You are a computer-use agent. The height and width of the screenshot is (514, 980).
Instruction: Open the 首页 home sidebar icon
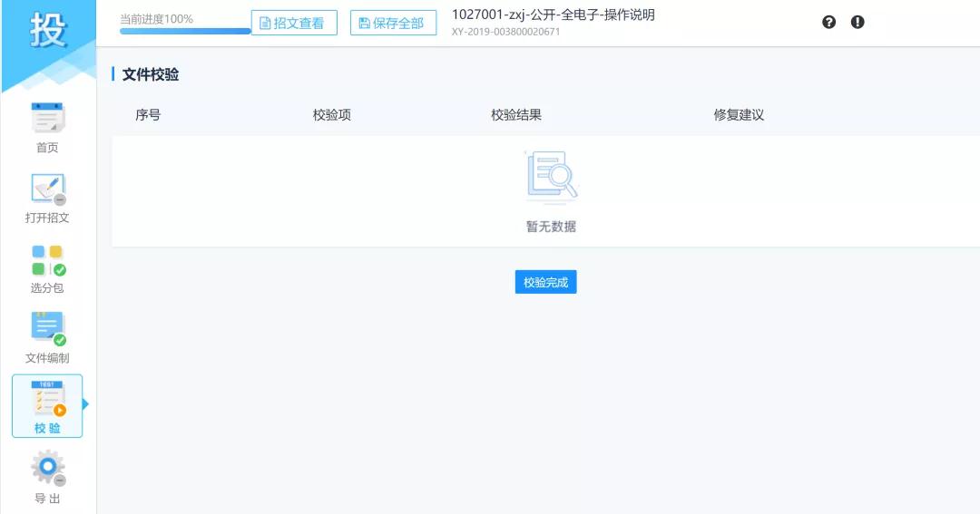coord(47,128)
